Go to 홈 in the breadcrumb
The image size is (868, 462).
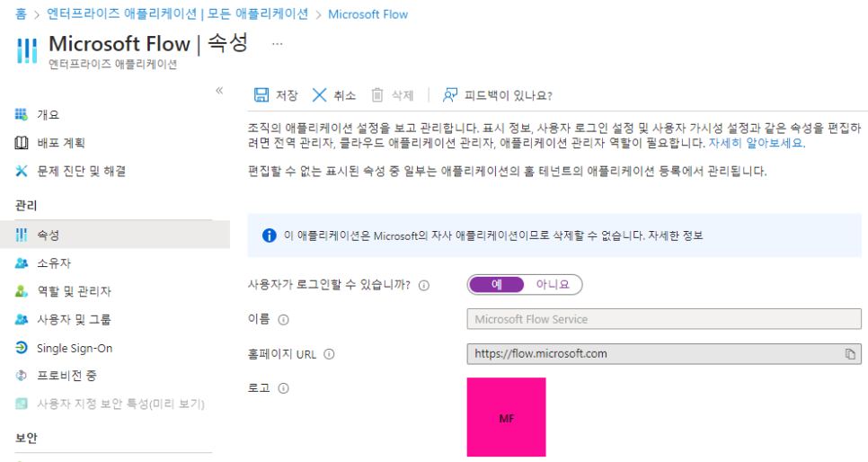(21, 13)
